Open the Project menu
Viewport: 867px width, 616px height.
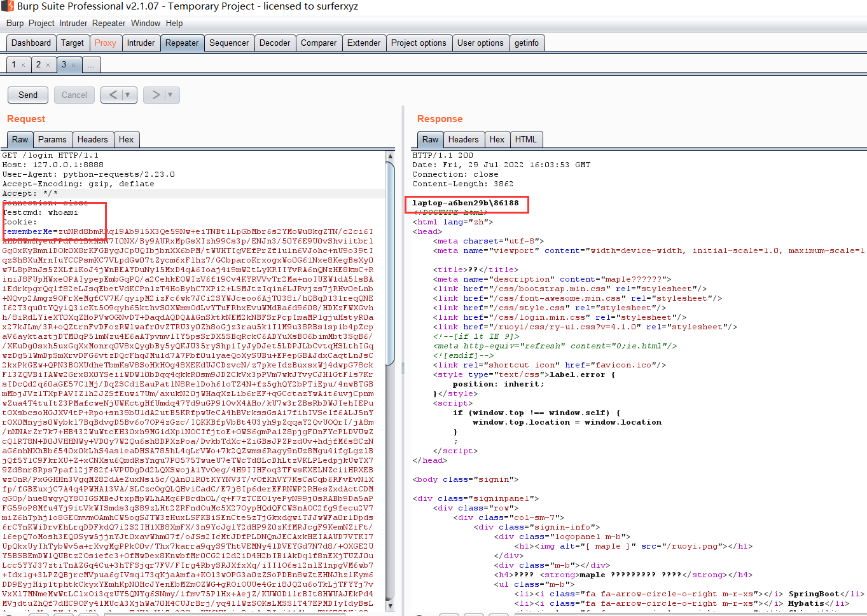(41, 24)
